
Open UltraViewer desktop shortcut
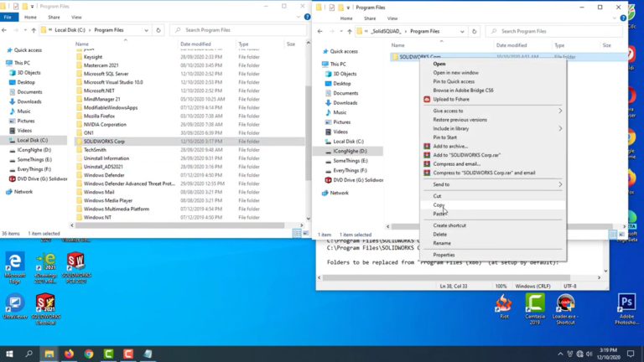click(15, 306)
